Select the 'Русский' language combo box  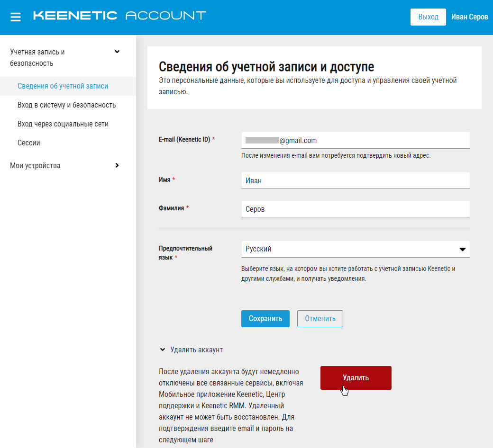[x=348, y=249]
